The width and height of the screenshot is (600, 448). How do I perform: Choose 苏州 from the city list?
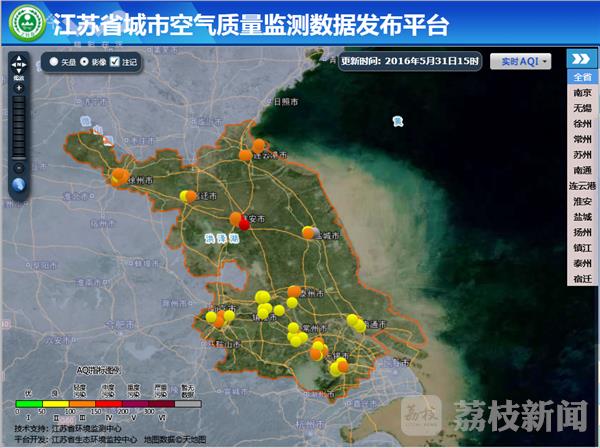pos(581,155)
